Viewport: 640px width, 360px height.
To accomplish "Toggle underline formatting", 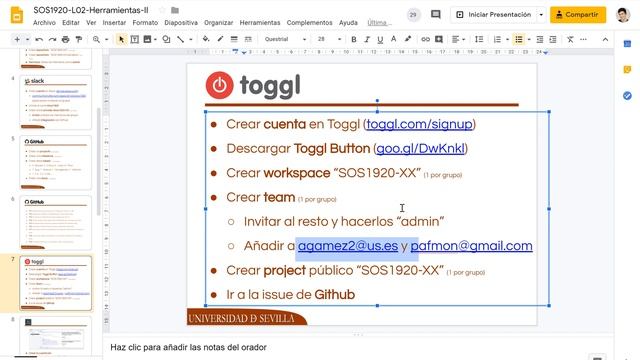I will pyautogui.click(x=380, y=40).
